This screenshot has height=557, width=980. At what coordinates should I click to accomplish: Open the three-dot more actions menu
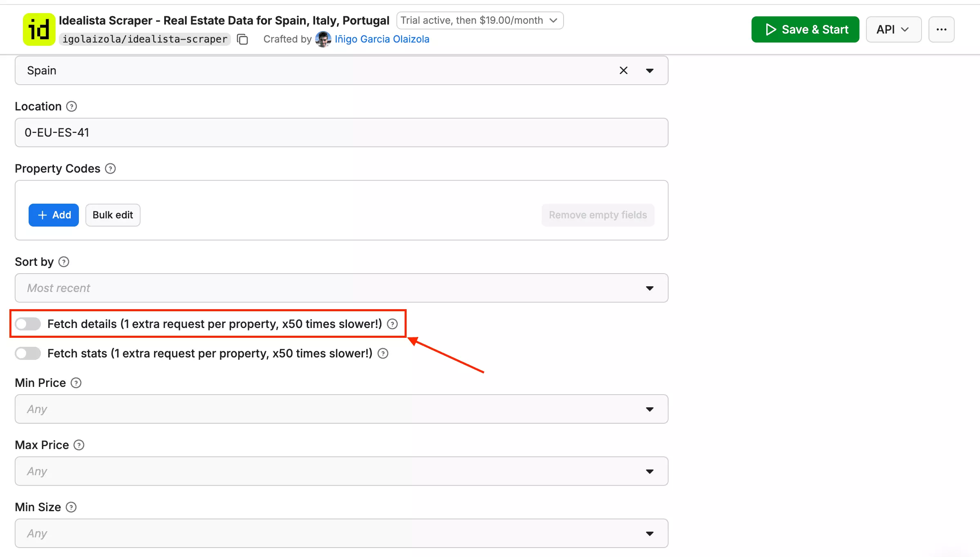[941, 29]
